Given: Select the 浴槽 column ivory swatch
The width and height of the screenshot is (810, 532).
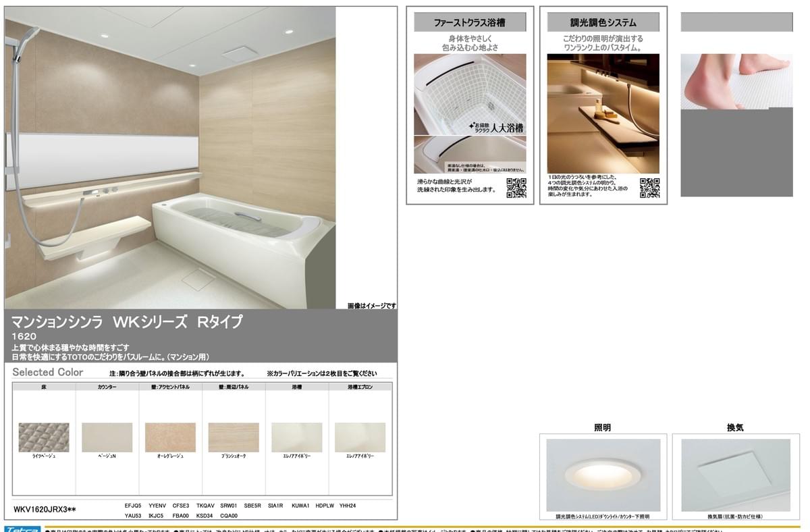Looking at the screenshot, I should [x=297, y=437].
